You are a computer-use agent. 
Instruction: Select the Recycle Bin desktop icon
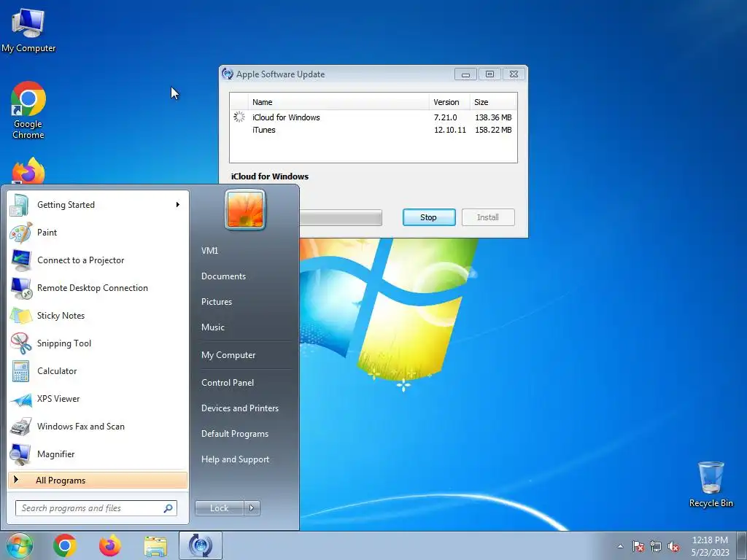point(711,484)
